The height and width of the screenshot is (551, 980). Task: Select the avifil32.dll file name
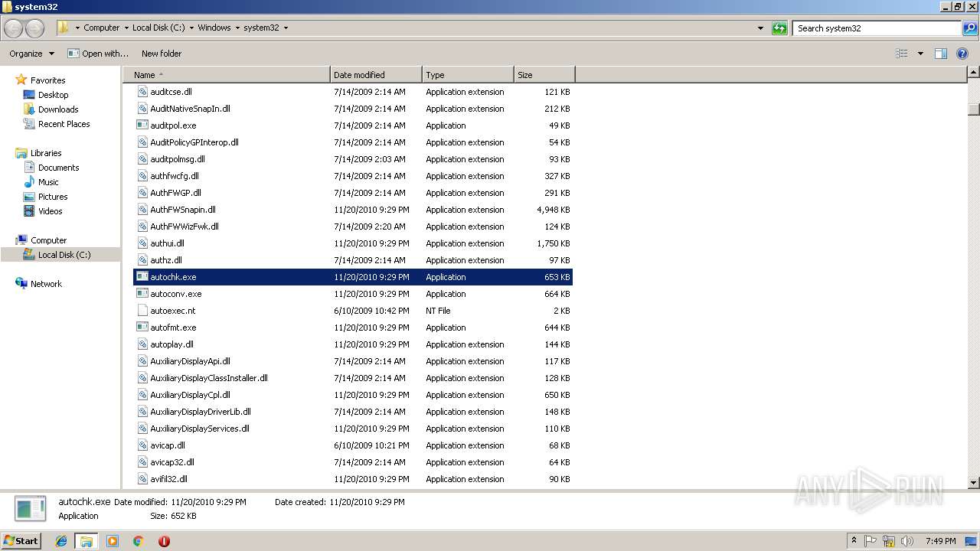[x=168, y=479]
